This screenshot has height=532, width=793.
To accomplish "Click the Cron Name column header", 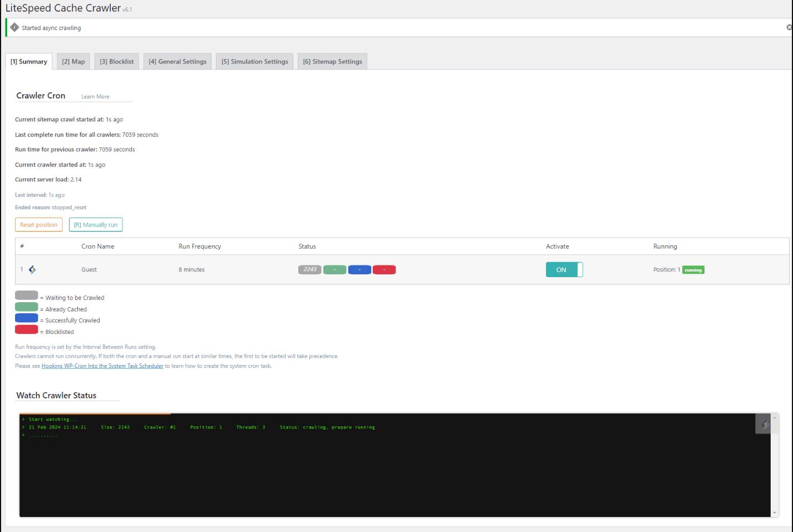I will click(x=98, y=247).
